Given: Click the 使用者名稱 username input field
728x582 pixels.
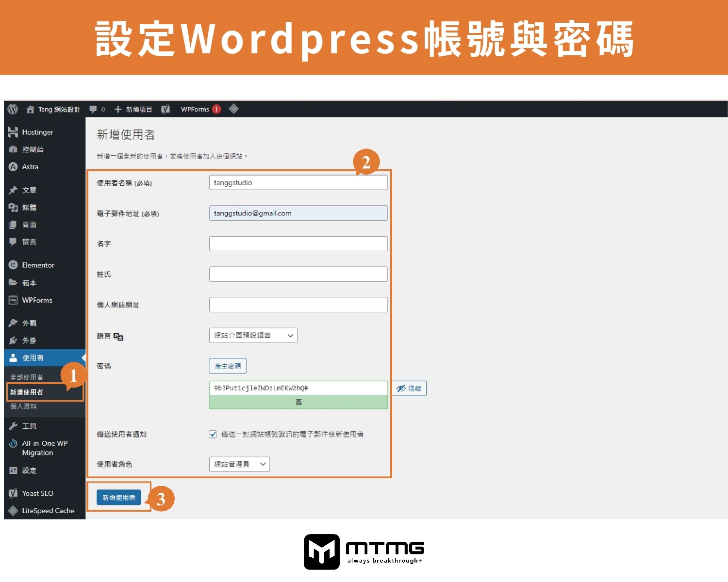Looking at the screenshot, I should click(298, 182).
